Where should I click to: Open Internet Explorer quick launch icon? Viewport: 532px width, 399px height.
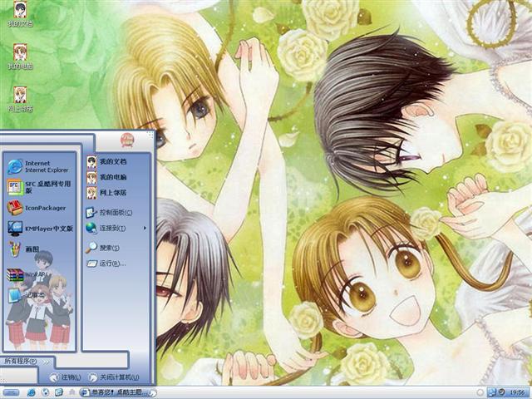pos(31,393)
